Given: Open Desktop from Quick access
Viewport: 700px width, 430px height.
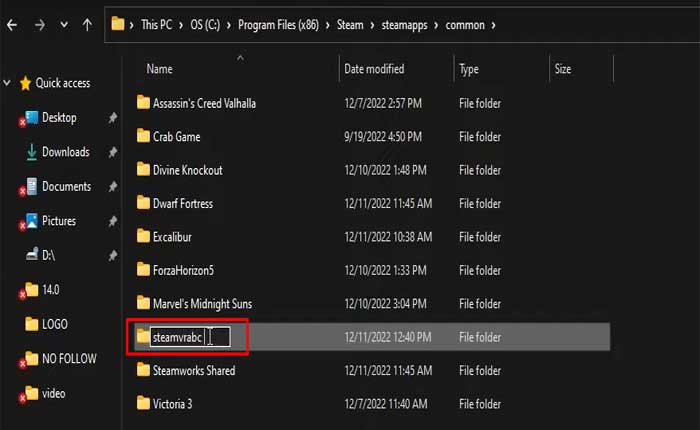Looking at the screenshot, I should (x=59, y=118).
